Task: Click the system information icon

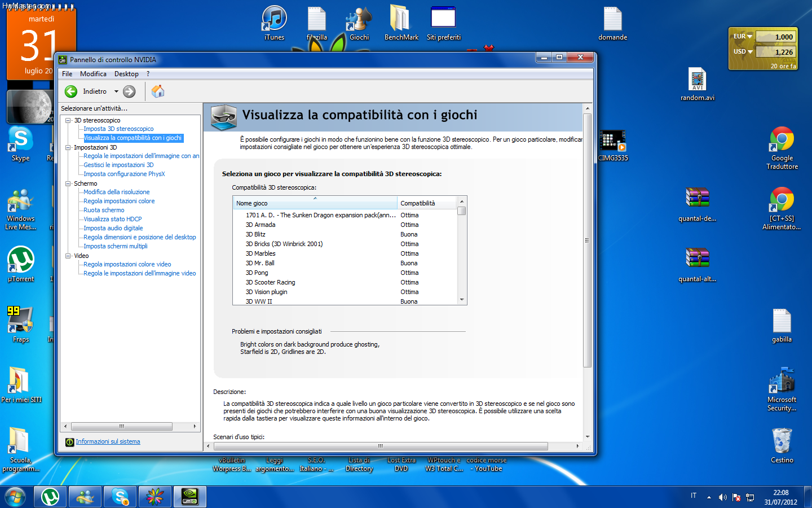Action: click(70, 442)
